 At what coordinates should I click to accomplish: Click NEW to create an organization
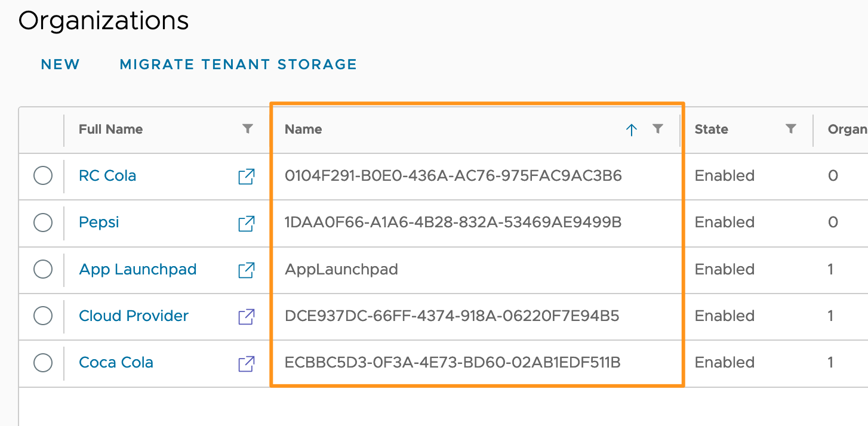click(60, 64)
